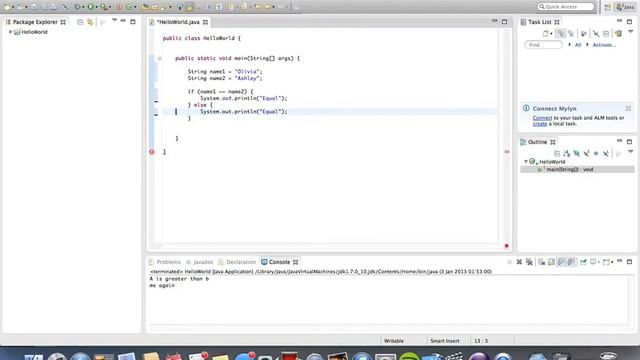640x360 pixels.
Task: Click Remove Launch X icon in Console
Action: click(x=519, y=262)
